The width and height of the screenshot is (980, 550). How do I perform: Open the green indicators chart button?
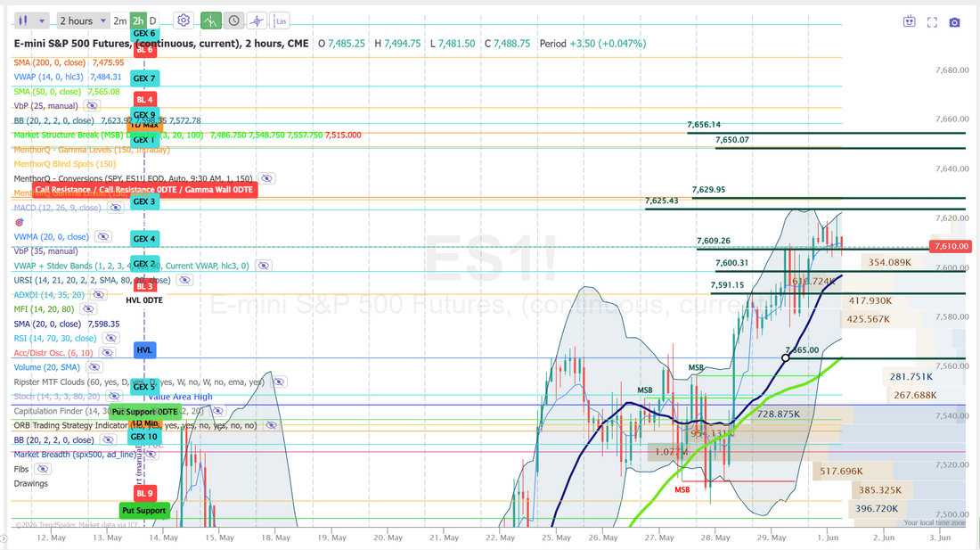[211, 21]
